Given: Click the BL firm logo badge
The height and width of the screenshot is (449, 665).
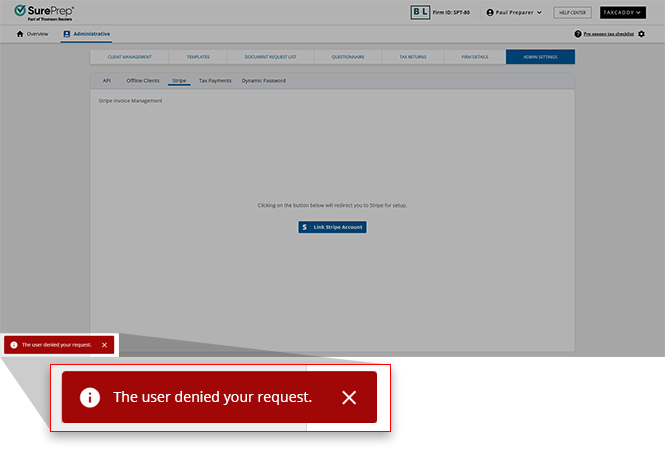Looking at the screenshot, I should tap(420, 12).
